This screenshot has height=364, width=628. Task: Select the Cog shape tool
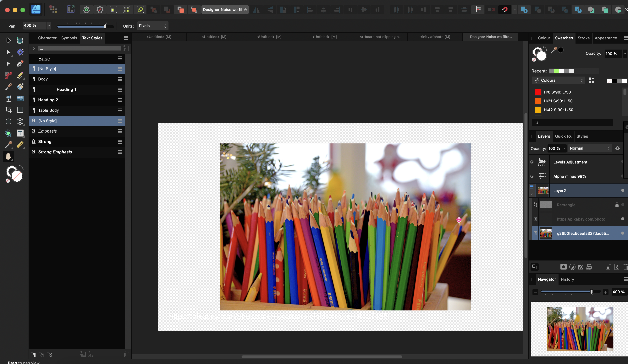[20, 121]
